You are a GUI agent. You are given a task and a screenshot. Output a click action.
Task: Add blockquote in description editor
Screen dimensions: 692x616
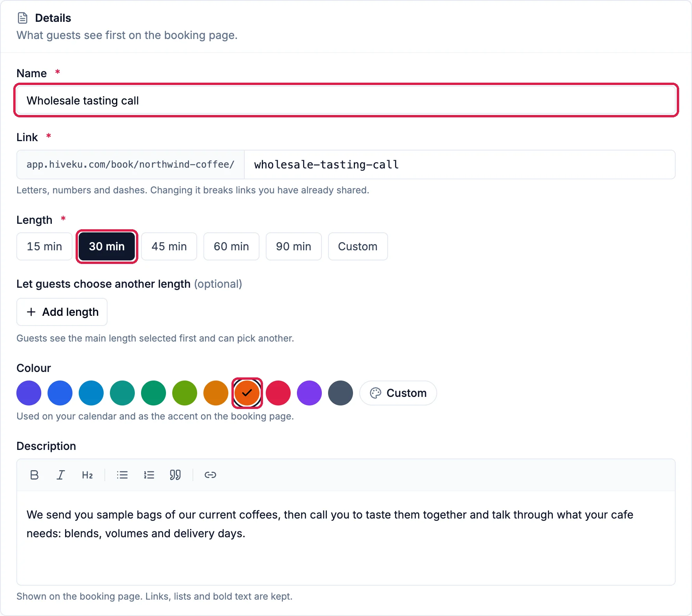point(175,475)
